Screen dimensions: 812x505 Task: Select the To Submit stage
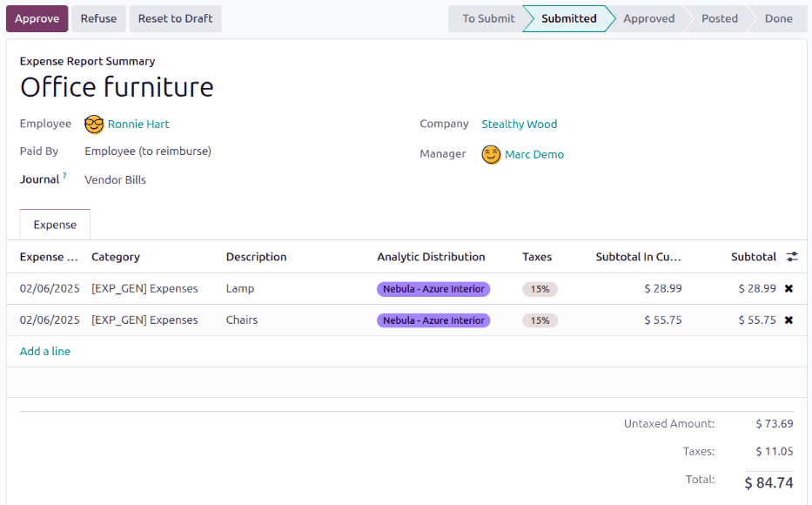tap(487, 17)
